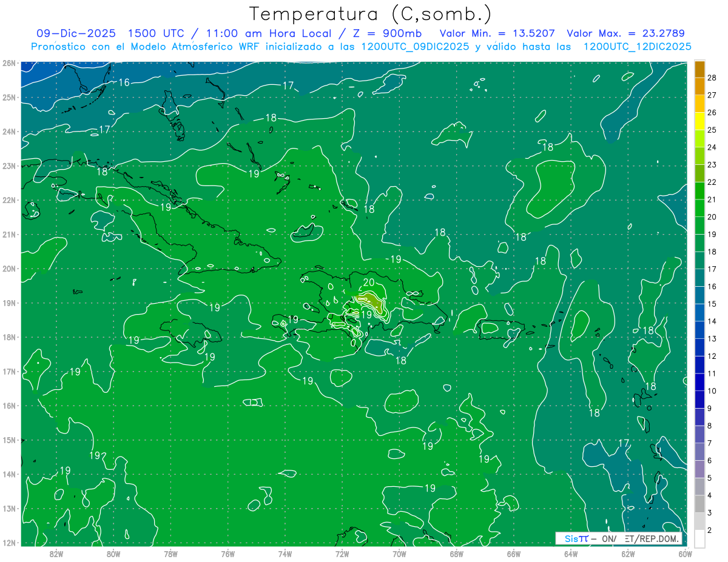Viewport: 728px width, 562px height.
Task: Click the '20' contour label over Hispaniola
Action: point(369,282)
